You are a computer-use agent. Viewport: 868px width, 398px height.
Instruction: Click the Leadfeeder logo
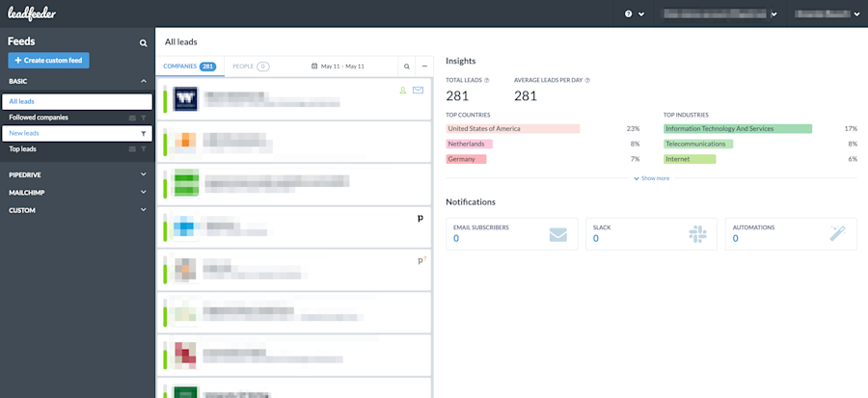(32, 14)
